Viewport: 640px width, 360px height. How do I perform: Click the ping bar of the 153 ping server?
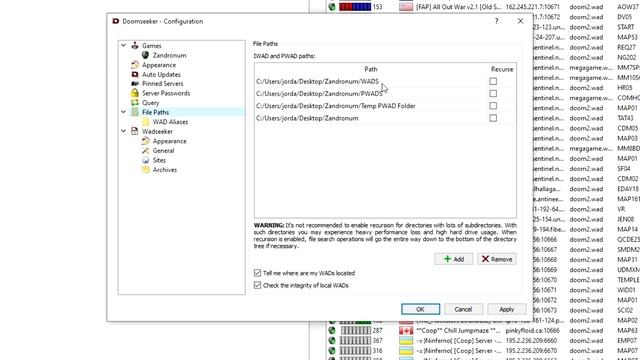coord(355,7)
